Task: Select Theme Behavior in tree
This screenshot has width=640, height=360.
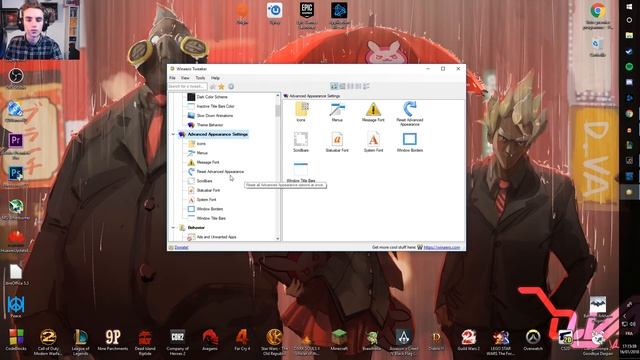Action: pyautogui.click(x=205, y=125)
